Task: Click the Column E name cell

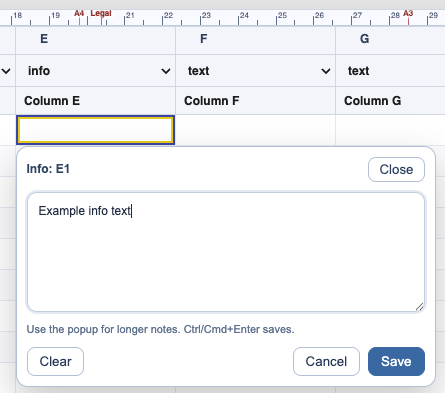Action: [96, 101]
